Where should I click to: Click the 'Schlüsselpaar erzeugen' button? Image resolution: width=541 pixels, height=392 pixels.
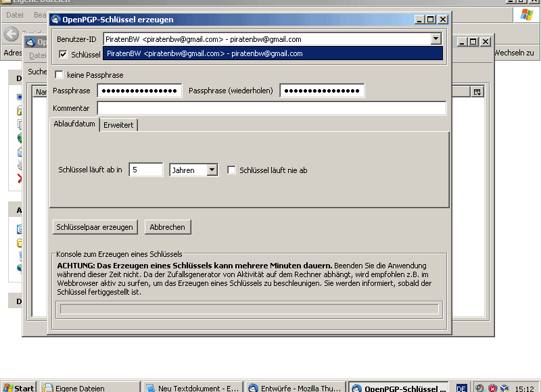point(95,227)
